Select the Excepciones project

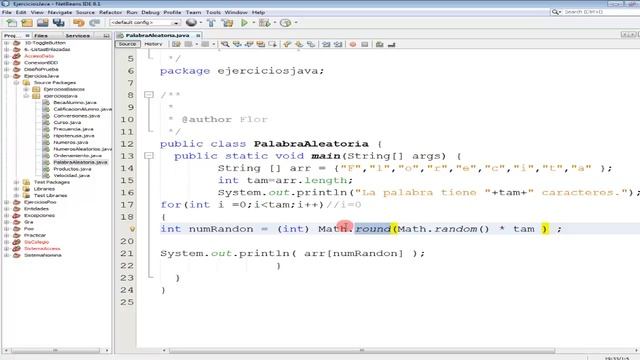tap(39, 216)
